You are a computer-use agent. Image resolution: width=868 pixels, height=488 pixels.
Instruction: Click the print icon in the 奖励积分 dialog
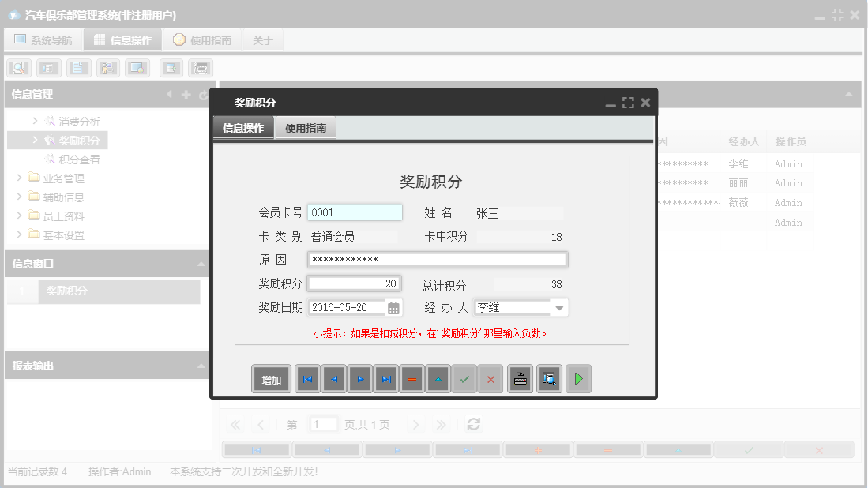click(x=519, y=378)
